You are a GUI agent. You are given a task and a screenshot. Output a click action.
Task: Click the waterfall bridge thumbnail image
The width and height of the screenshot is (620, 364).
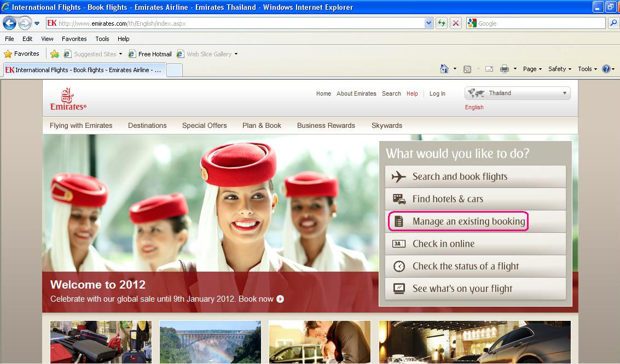[210, 342]
